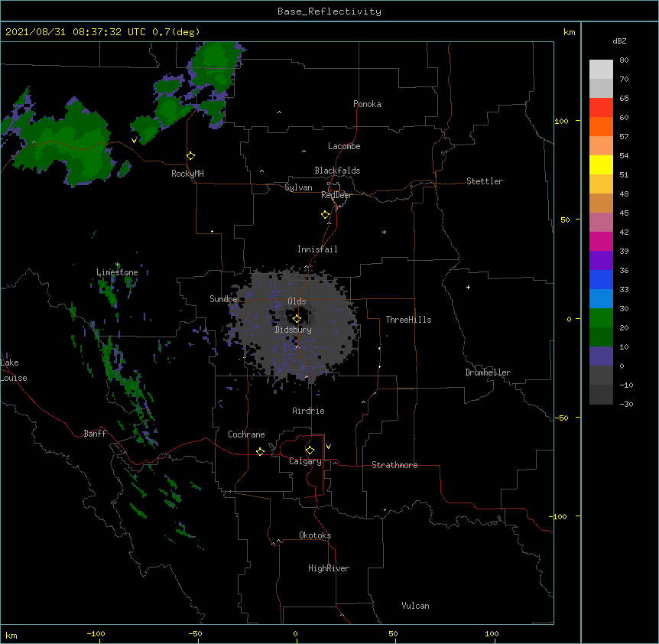Click the 80 value in dBZ legend
This screenshot has height=644, width=659.
(624, 60)
